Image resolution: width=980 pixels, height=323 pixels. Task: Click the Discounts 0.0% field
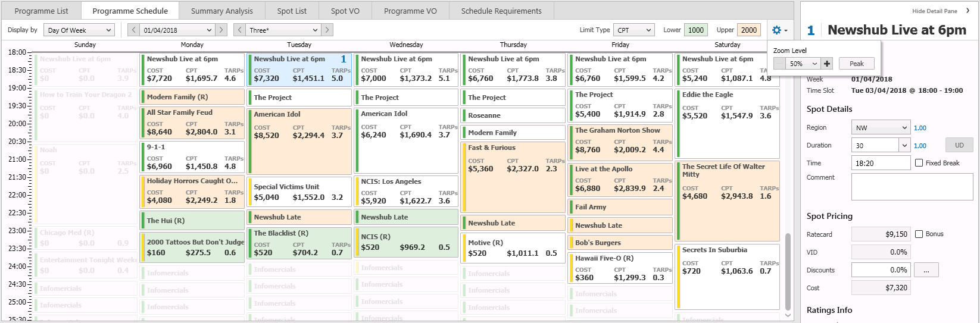coord(881,270)
